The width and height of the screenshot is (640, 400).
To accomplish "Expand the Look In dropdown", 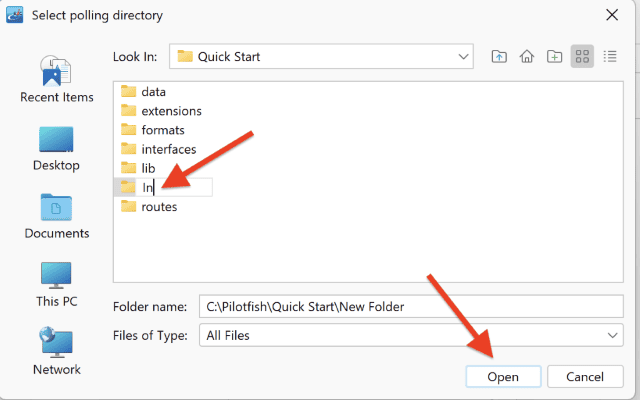I will (321, 56).
